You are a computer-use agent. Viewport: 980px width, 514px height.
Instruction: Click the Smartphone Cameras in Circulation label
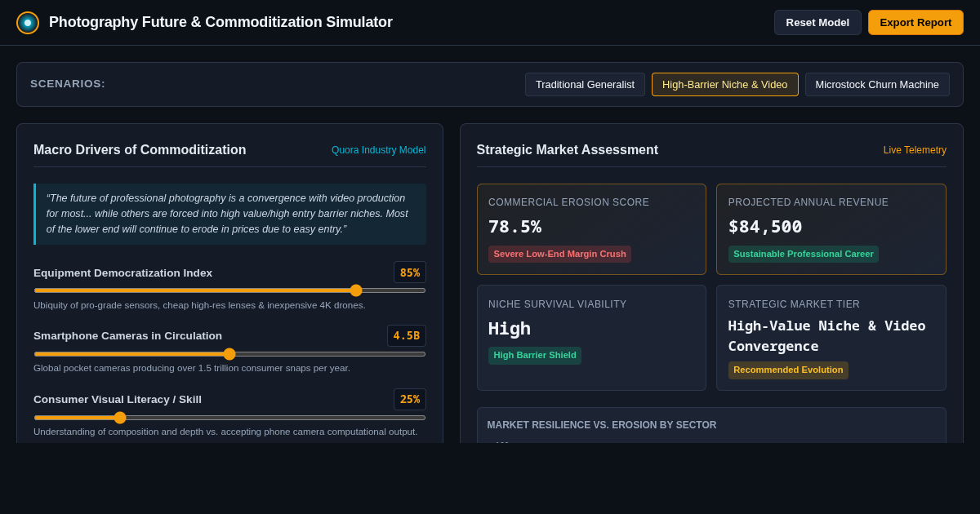pos(127,336)
